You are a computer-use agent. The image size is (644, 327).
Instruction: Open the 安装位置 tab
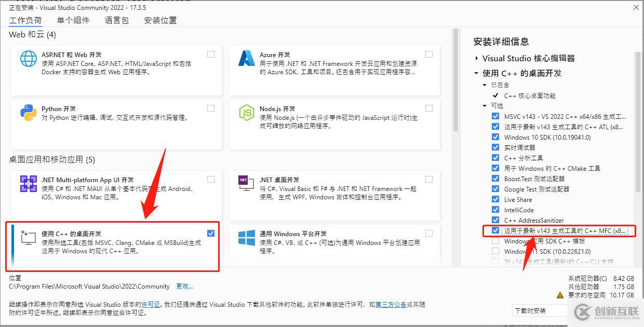160,20
